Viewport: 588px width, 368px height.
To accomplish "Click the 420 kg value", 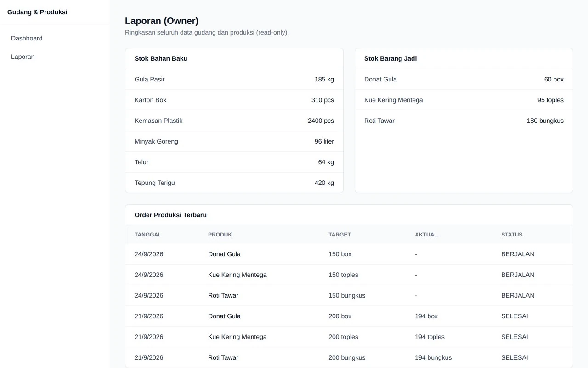I will pos(324,183).
